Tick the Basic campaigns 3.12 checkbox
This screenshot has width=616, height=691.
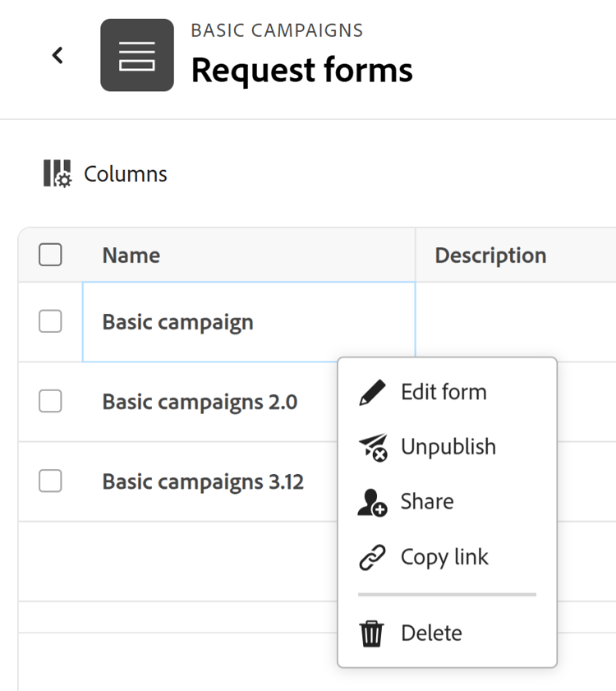pyautogui.click(x=51, y=481)
